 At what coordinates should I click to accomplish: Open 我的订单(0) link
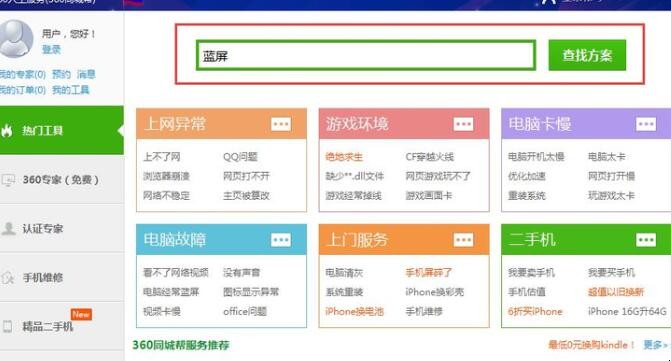click(23, 90)
